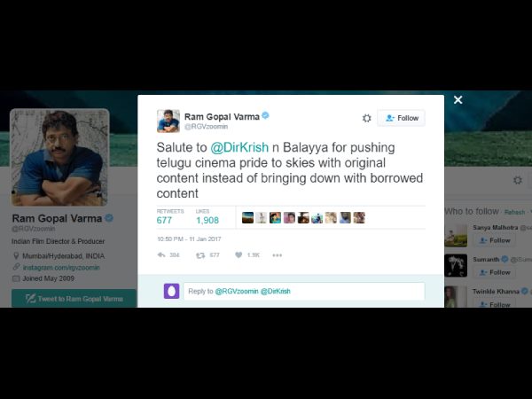This screenshot has height=399, width=532.
Task: Open the verified badge beside tweet author name
Action: point(266,115)
